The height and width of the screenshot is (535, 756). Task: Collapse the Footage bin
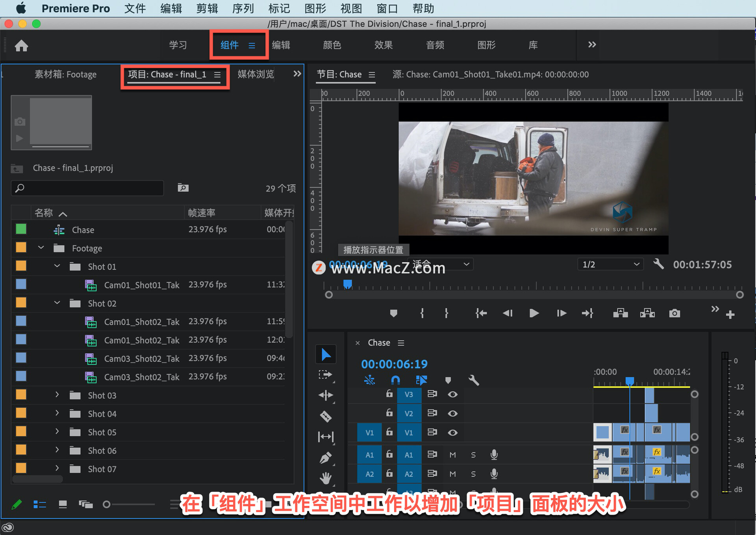[41, 248]
